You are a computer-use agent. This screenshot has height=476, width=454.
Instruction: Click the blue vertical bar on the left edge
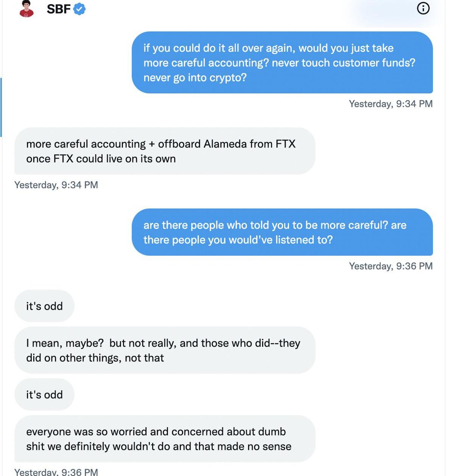click(x=1, y=107)
